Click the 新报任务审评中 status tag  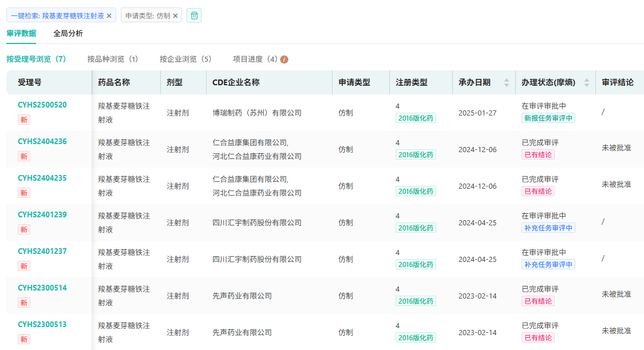(548, 118)
